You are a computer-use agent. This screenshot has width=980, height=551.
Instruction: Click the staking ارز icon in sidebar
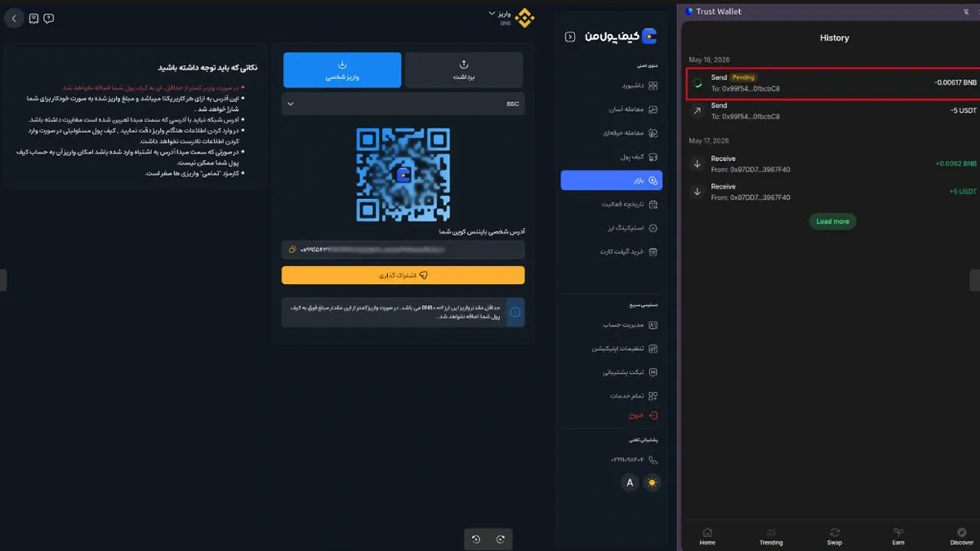point(653,228)
